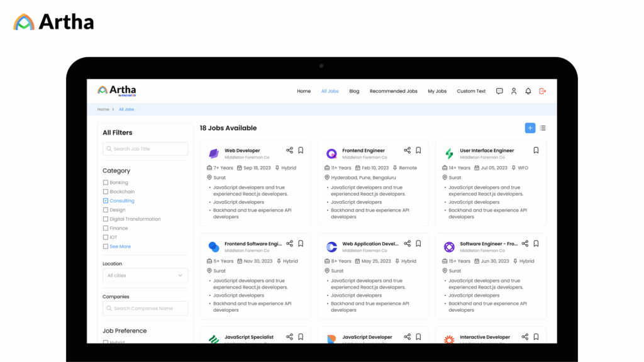Click the Web Developer company logo
The width and height of the screenshot is (644, 362).
[x=214, y=153]
